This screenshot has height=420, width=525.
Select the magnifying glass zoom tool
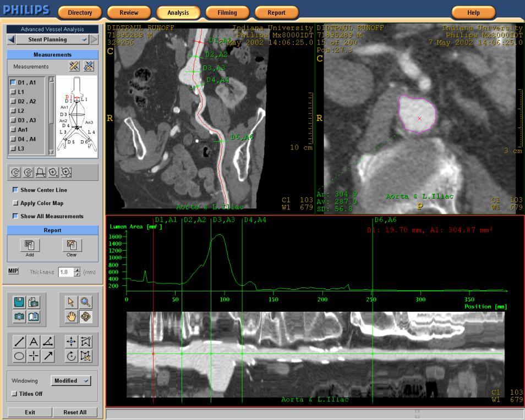[85, 302]
